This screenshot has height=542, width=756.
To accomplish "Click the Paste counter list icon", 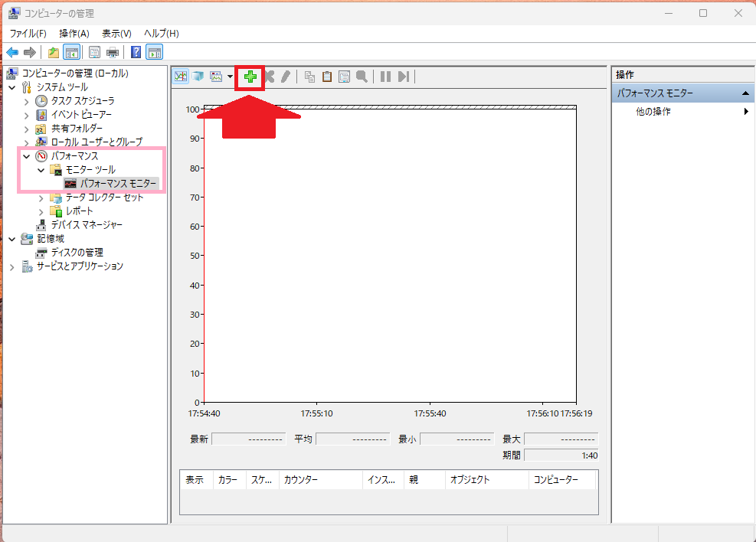I will tap(327, 77).
